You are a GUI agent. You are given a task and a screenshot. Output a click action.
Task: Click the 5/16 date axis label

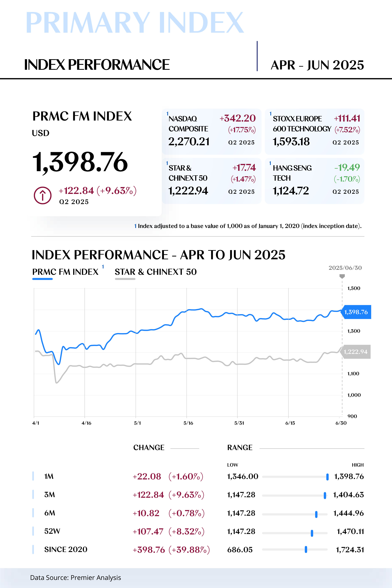[188, 423]
